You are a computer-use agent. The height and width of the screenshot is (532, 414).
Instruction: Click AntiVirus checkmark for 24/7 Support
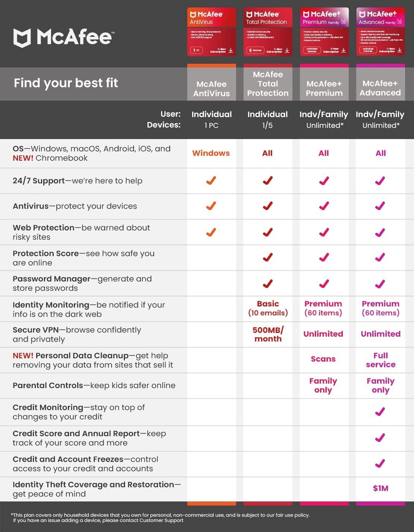click(211, 180)
